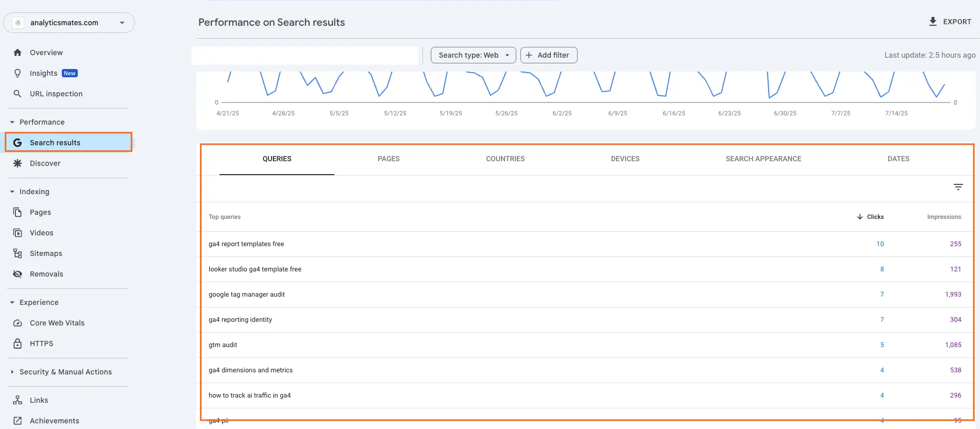Select query "looker studio ga4 template free"
This screenshot has height=429, width=980.
pyautogui.click(x=255, y=269)
